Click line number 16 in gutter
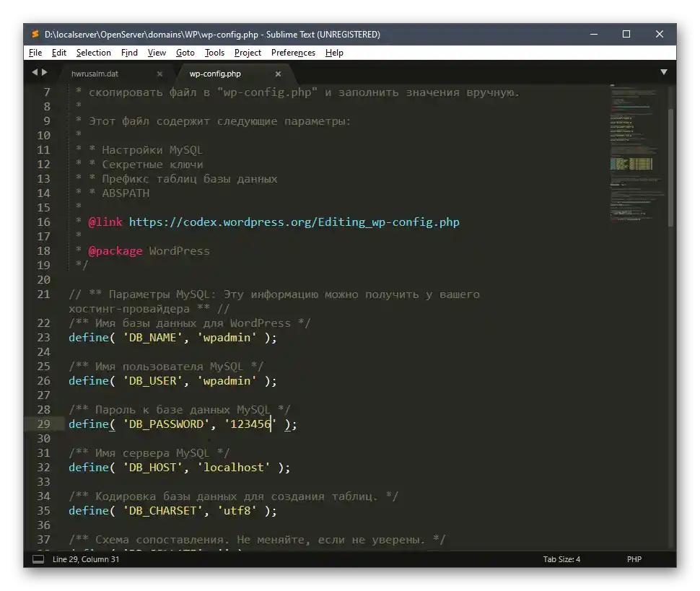Image resolution: width=700 pixels, height=591 pixels. (x=43, y=222)
